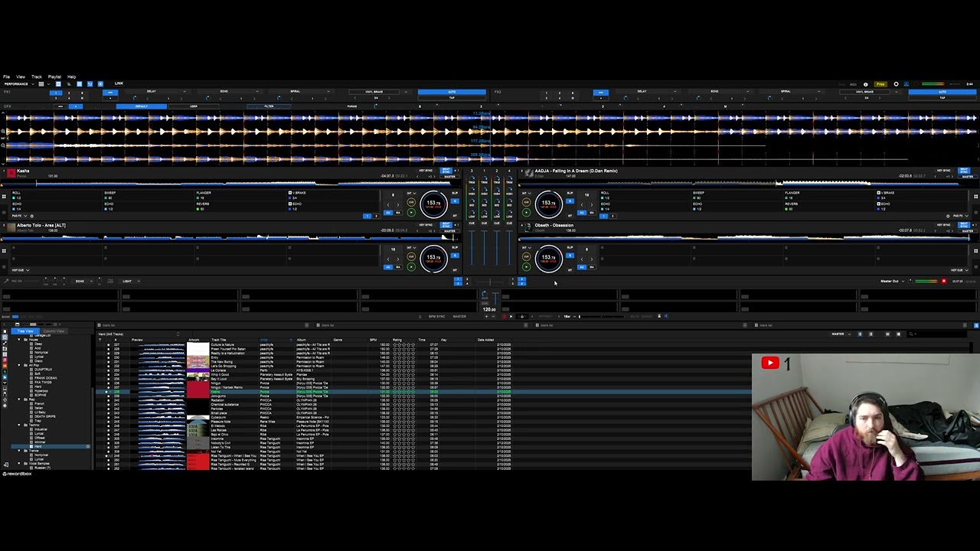Toggle KEY SYNC on Alberto Tolo deck
The height and width of the screenshot is (551, 980).
point(426,224)
